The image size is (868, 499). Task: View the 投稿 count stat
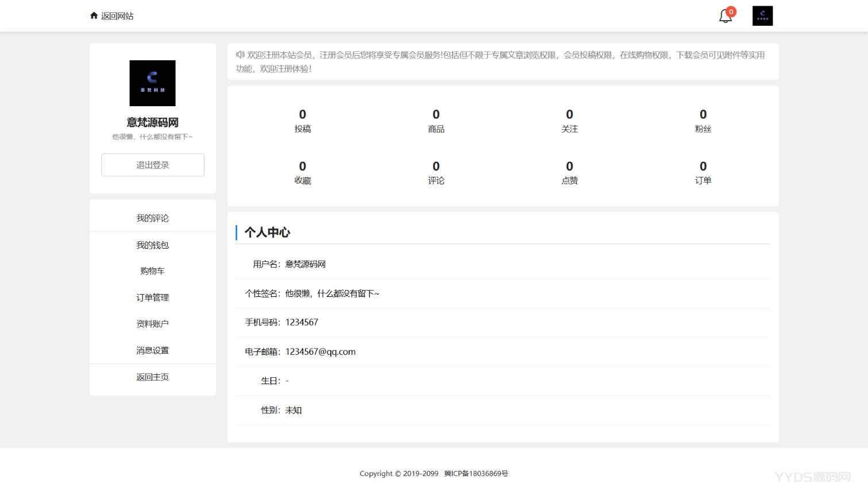pos(303,121)
